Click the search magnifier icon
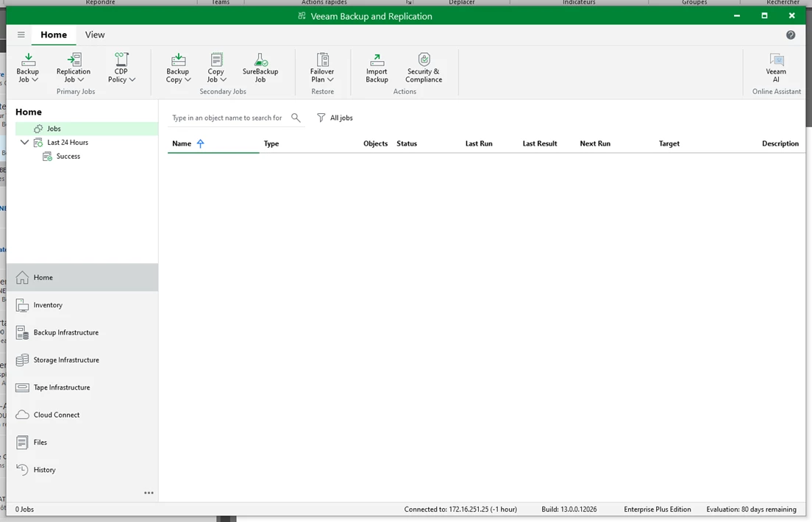 (296, 118)
